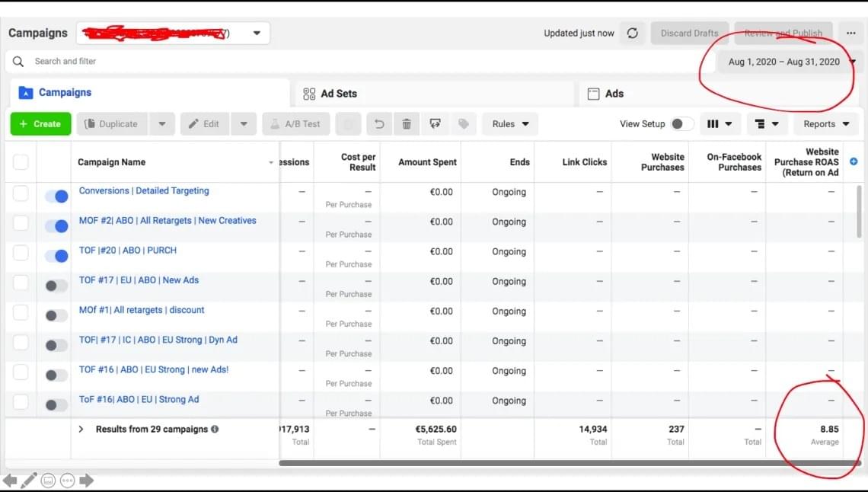This screenshot has height=492, width=868.
Task: Click the slideshow next arrow icon
Action: 87,481
